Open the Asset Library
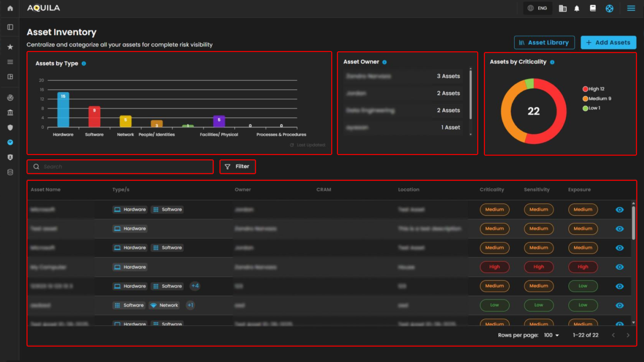644x362 pixels. 544,43
